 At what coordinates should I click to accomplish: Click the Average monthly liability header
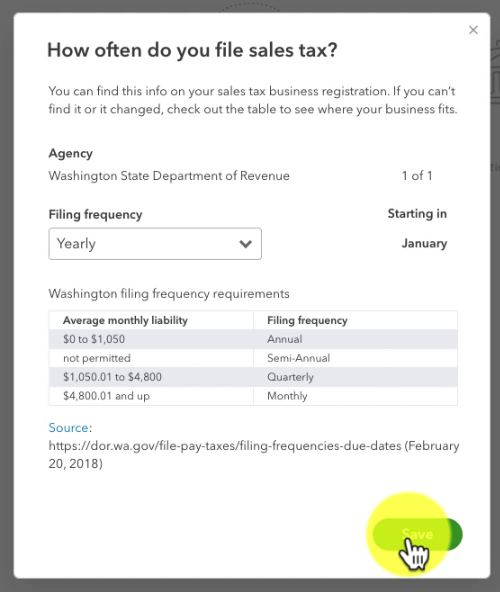pyautogui.click(x=125, y=320)
